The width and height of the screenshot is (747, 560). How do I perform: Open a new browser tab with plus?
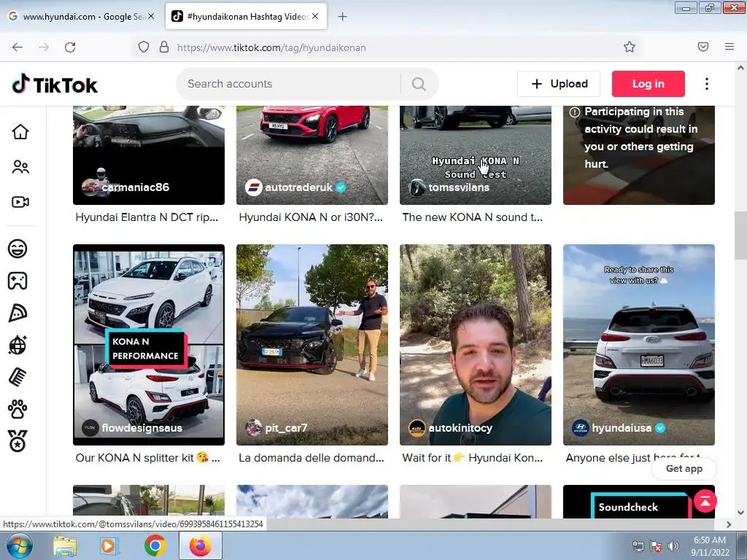click(x=342, y=17)
